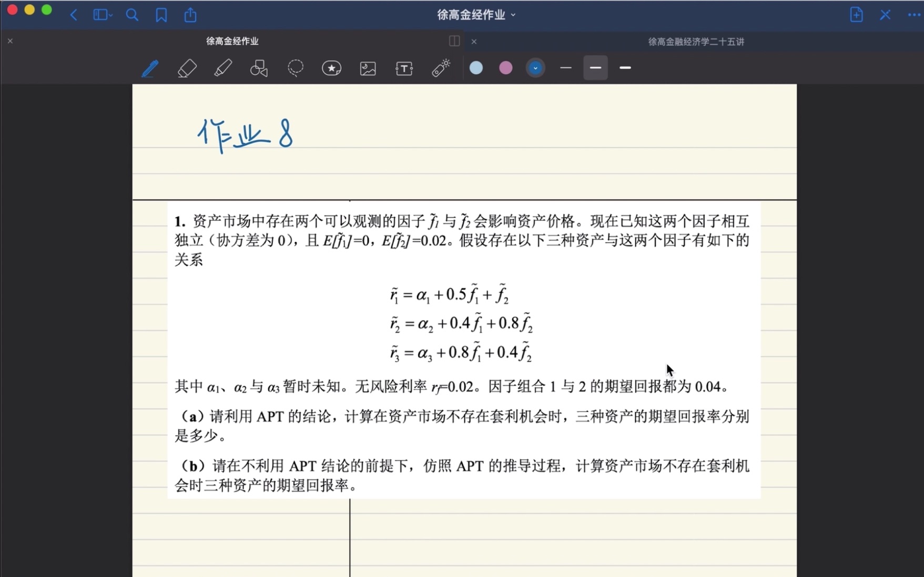Select the Shapes tool

259,68
